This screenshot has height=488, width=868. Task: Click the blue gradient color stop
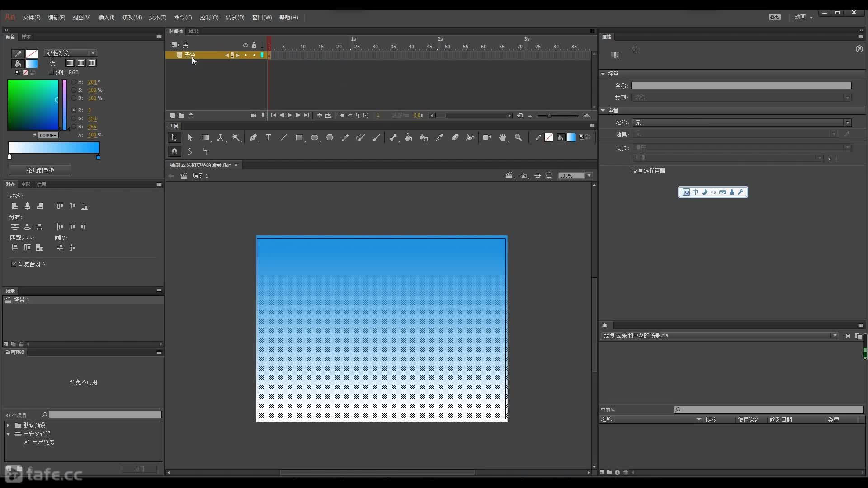(98, 157)
